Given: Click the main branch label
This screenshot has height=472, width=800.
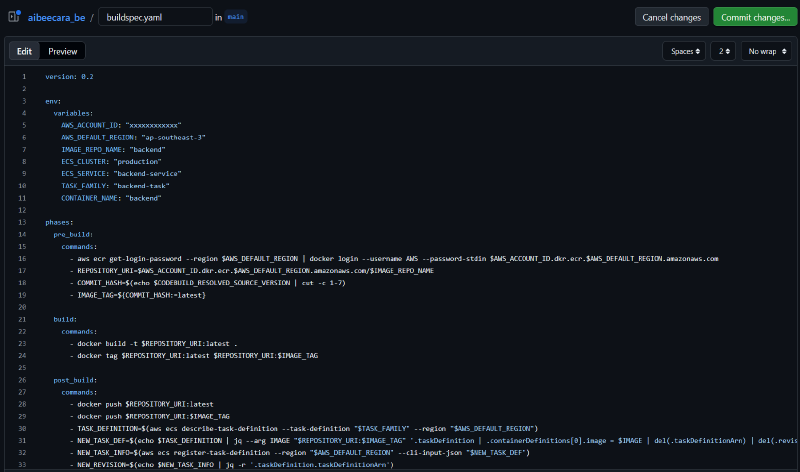Looking at the screenshot, I should [x=235, y=17].
